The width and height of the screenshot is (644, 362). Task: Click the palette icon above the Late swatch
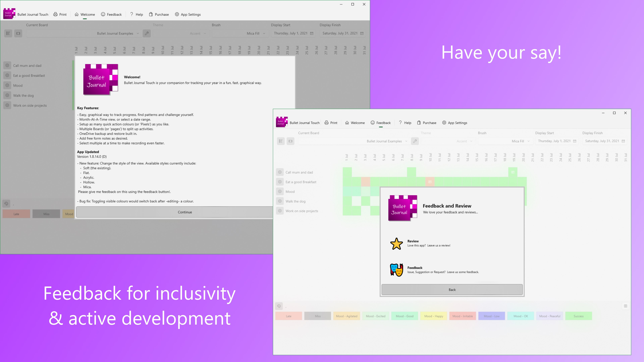(x=279, y=306)
